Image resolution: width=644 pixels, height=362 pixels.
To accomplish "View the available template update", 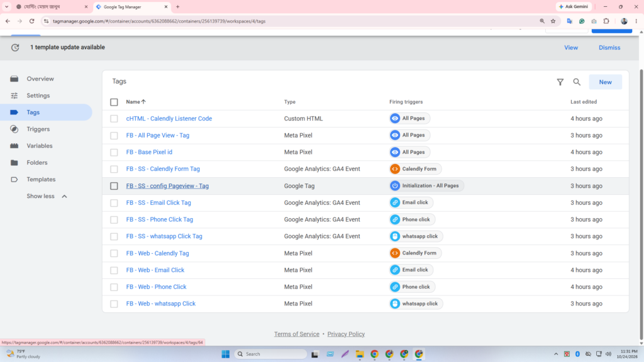I will click(571, 48).
